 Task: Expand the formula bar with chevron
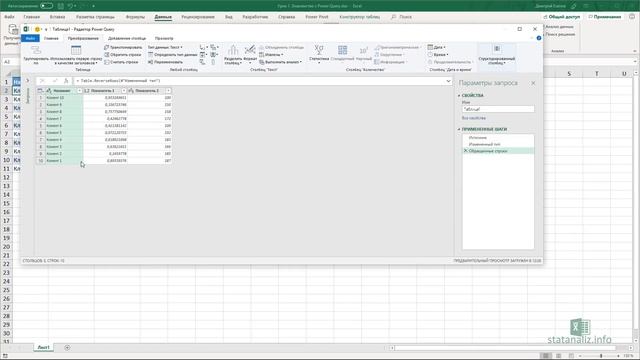(x=448, y=81)
